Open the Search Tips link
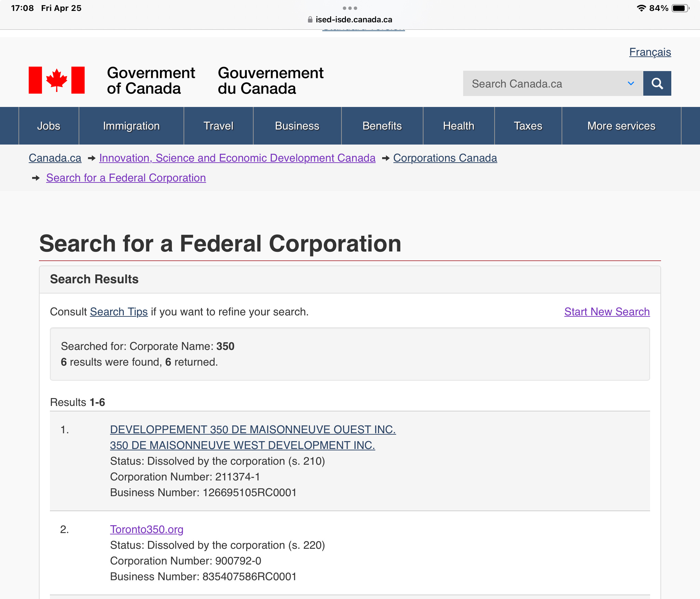Viewport: 700px width, 599px height. [x=119, y=312]
